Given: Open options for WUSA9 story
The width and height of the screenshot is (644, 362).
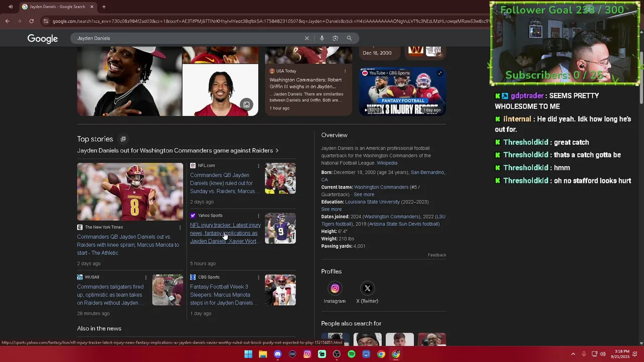Looking at the screenshot, I should [146, 277].
